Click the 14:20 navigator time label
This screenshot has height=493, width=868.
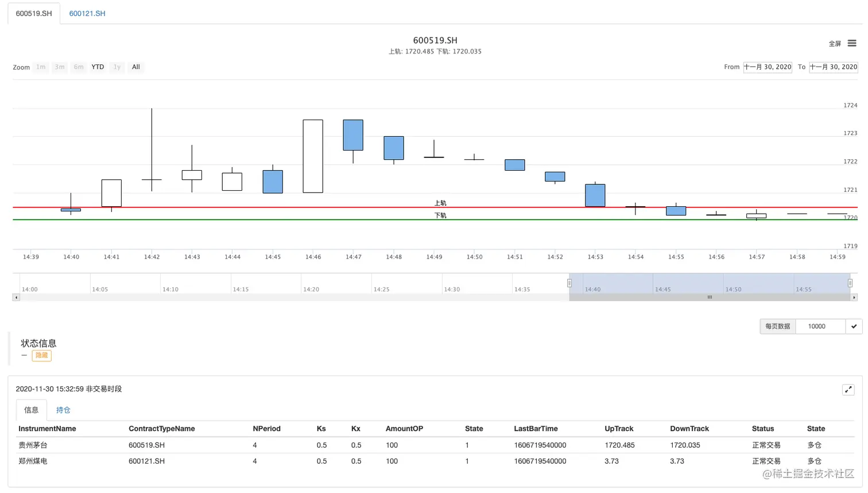[x=311, y=290]
